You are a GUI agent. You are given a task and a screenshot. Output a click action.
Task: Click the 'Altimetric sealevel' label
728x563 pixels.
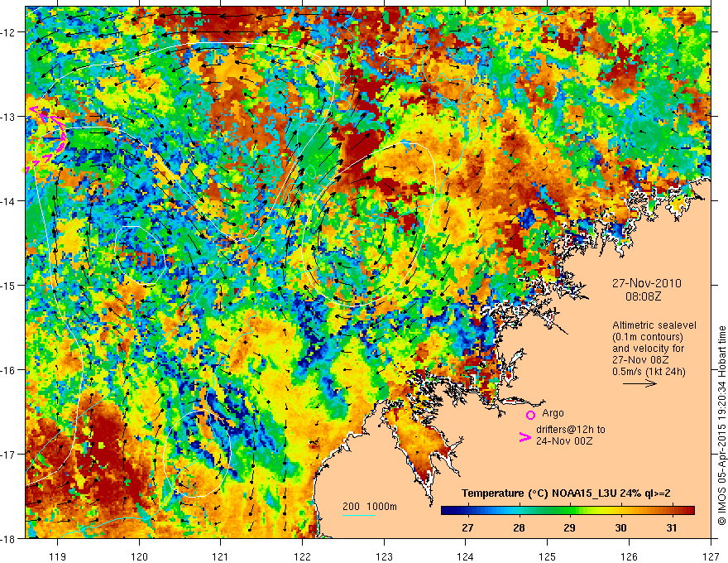pos(654,325)
